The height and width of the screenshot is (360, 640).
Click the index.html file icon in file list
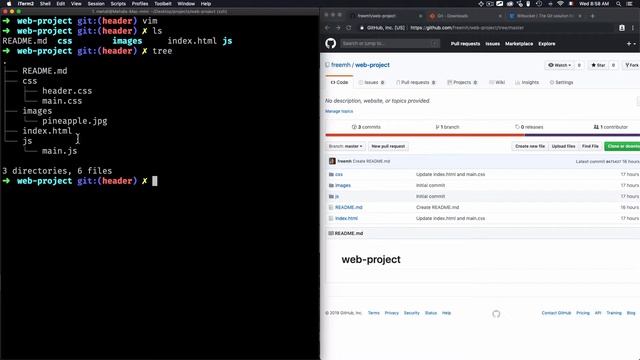coord(331,218)
